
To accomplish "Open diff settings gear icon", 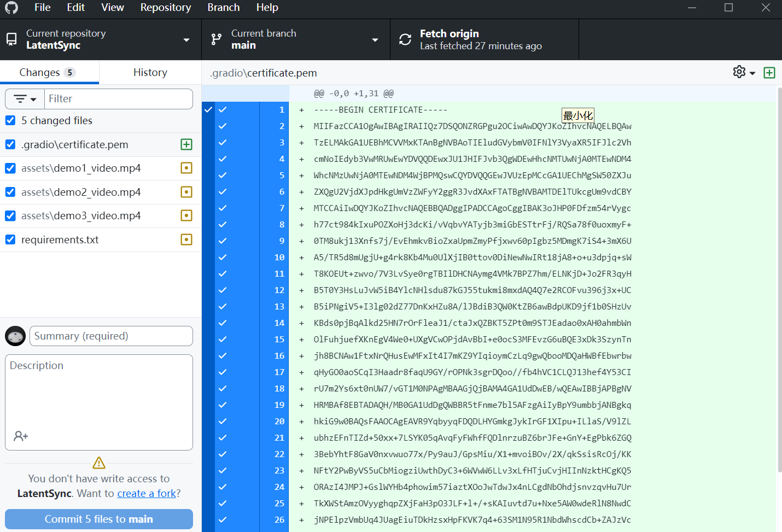I will (x=739, y=72).
